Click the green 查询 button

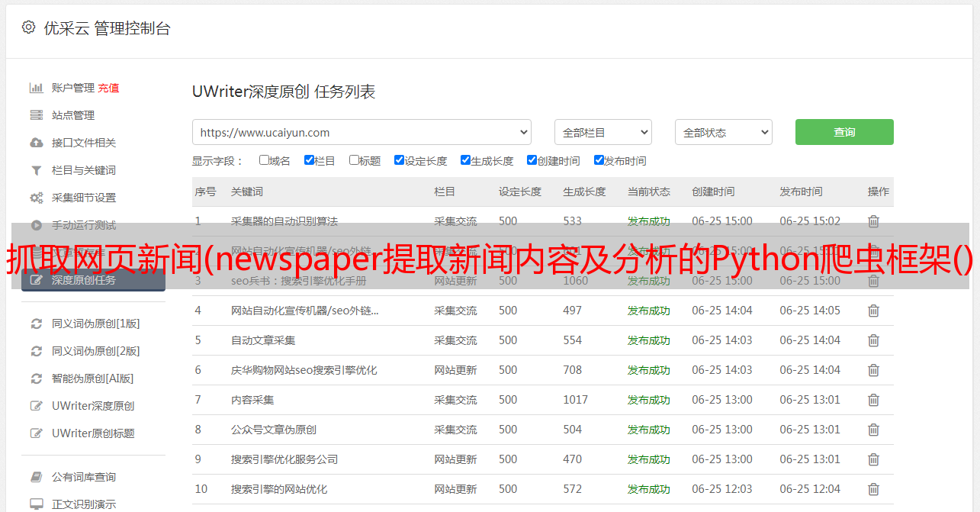pyautogui.click(x=843, y=132)
